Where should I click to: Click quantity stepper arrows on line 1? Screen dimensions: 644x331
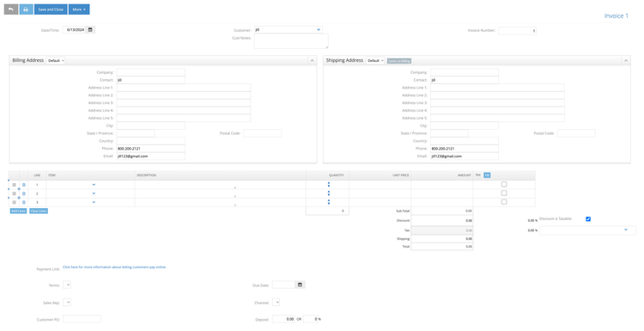329,185
